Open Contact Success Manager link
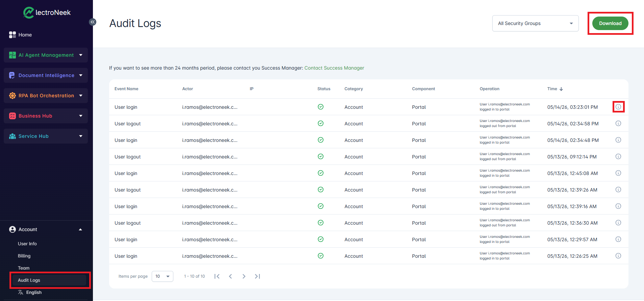This screenshot has width=644, height=301. [334, 68]
